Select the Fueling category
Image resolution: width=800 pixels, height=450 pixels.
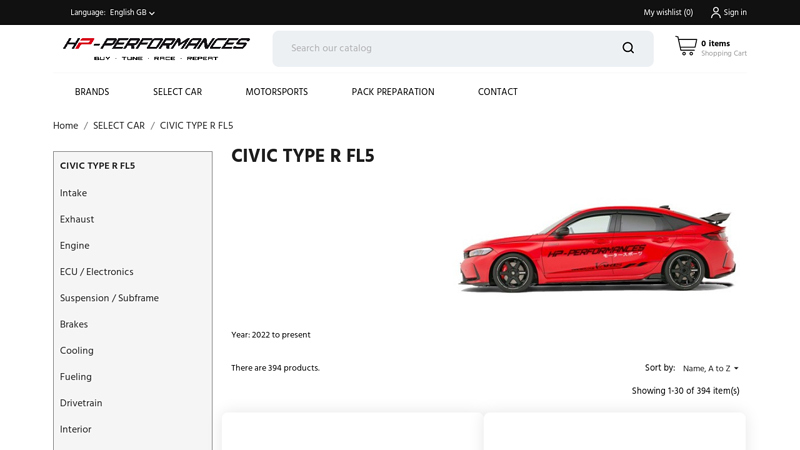(x=76, y=377)
